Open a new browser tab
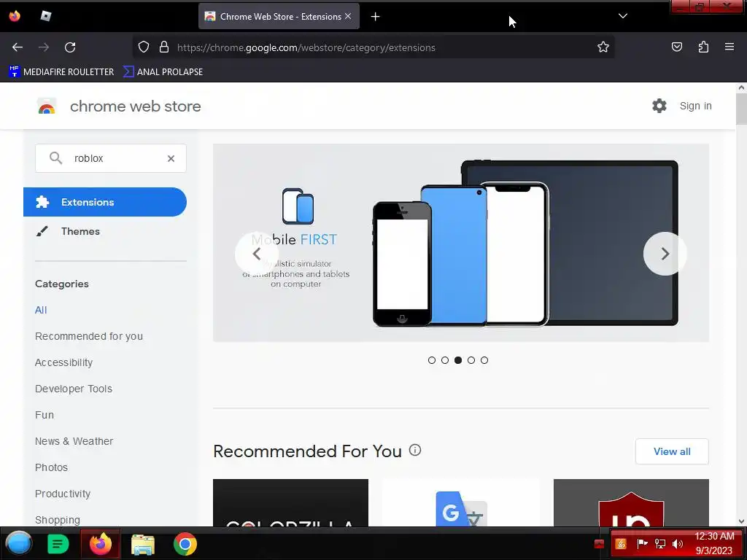The width and height of the screenshot is (747, 560). coord(376,17)
